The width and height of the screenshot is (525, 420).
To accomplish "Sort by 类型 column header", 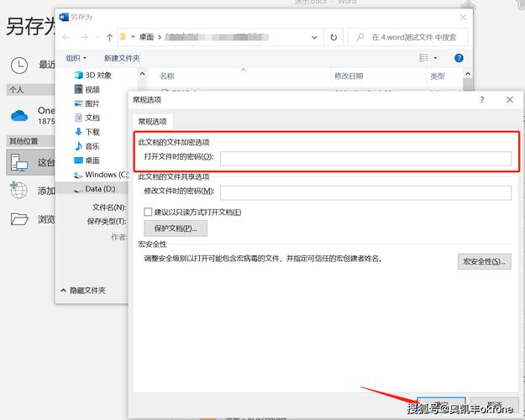I will pos(438,76).
